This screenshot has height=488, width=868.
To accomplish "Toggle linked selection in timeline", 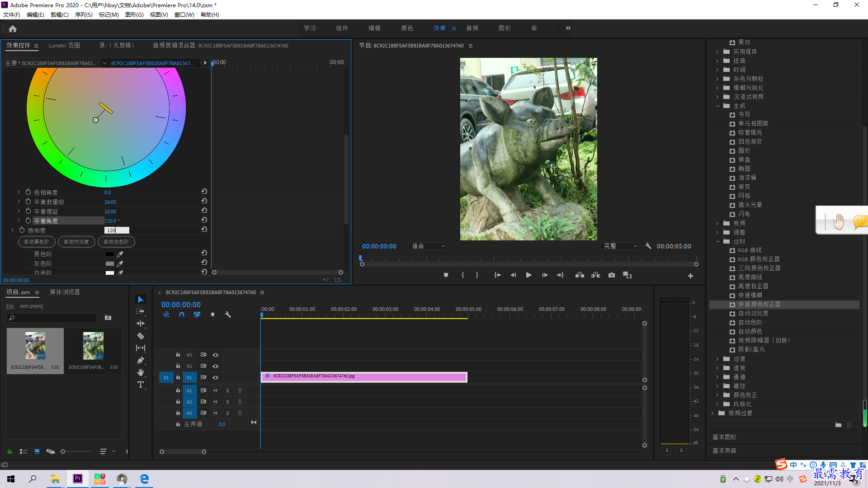I will [197, 314].
